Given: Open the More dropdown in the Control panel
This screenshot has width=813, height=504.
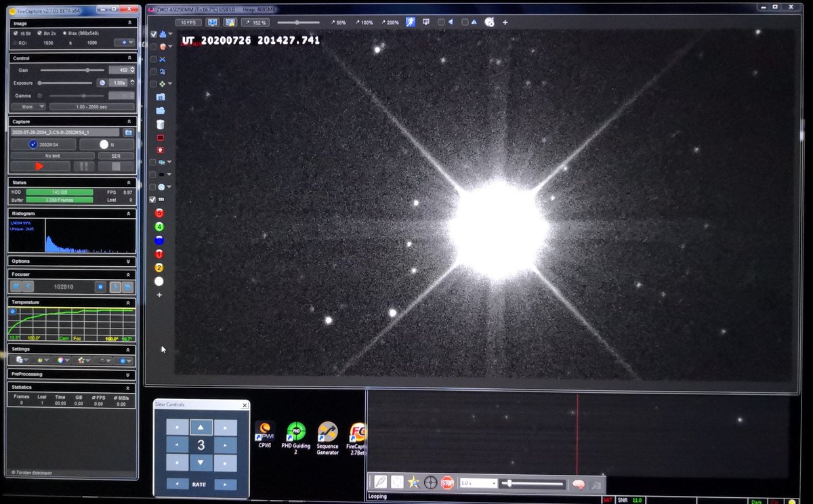Looking at the screenshot, I should (x=27, y=106).
